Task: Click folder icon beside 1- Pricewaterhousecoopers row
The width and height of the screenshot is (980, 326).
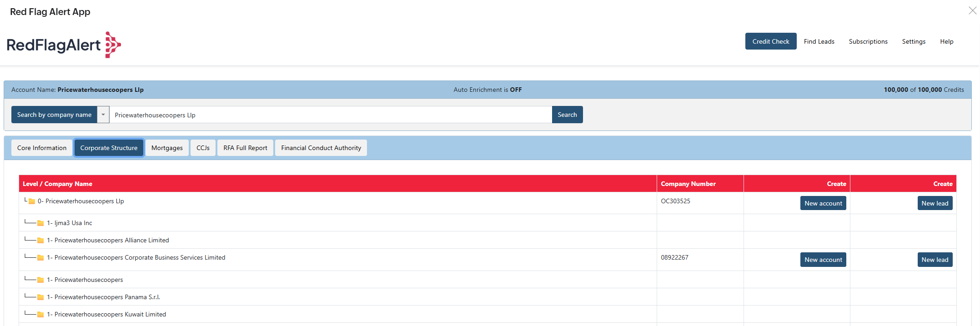Action: tap(40, 280)
